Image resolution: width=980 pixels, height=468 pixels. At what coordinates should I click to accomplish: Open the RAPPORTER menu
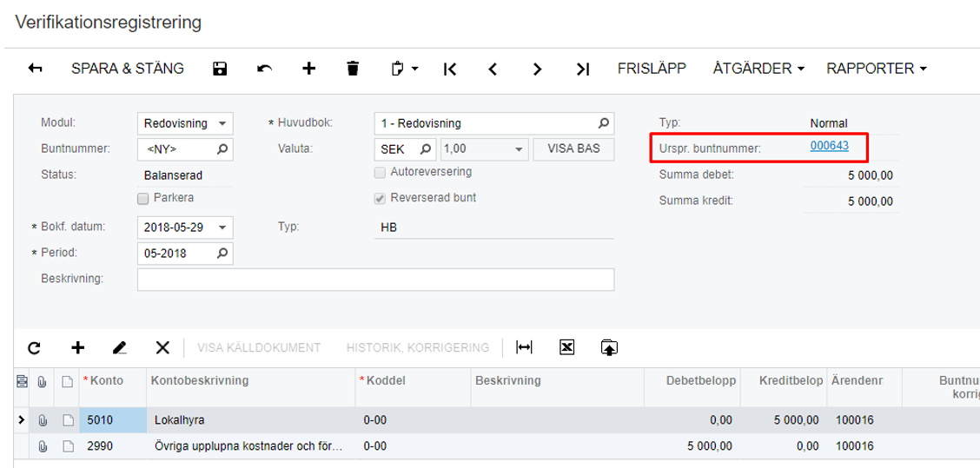click(x=876, y=69)
